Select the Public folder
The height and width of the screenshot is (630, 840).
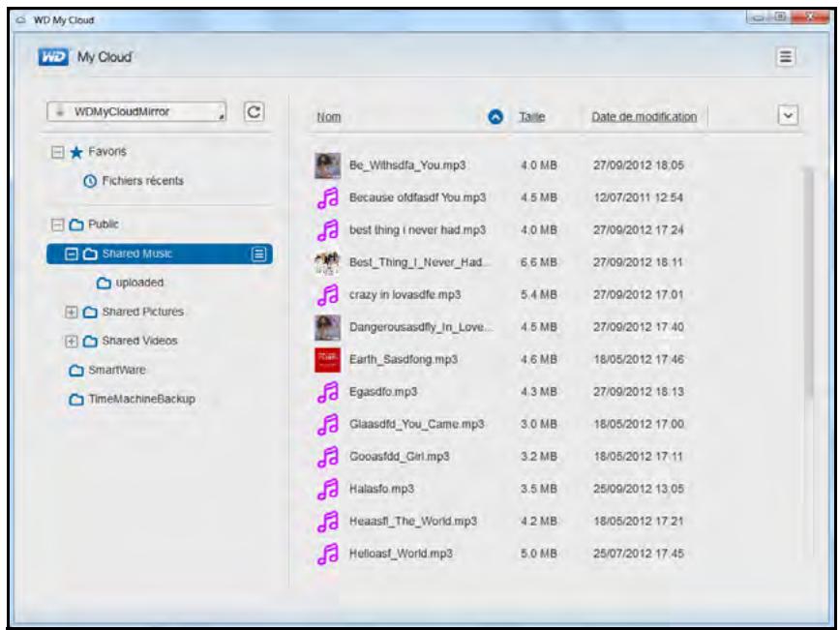coord(104,224)
